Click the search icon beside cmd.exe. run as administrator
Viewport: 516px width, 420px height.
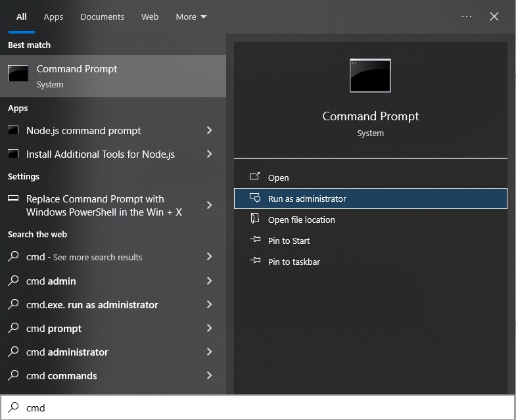pyautogui.click(x=13, y=304)
